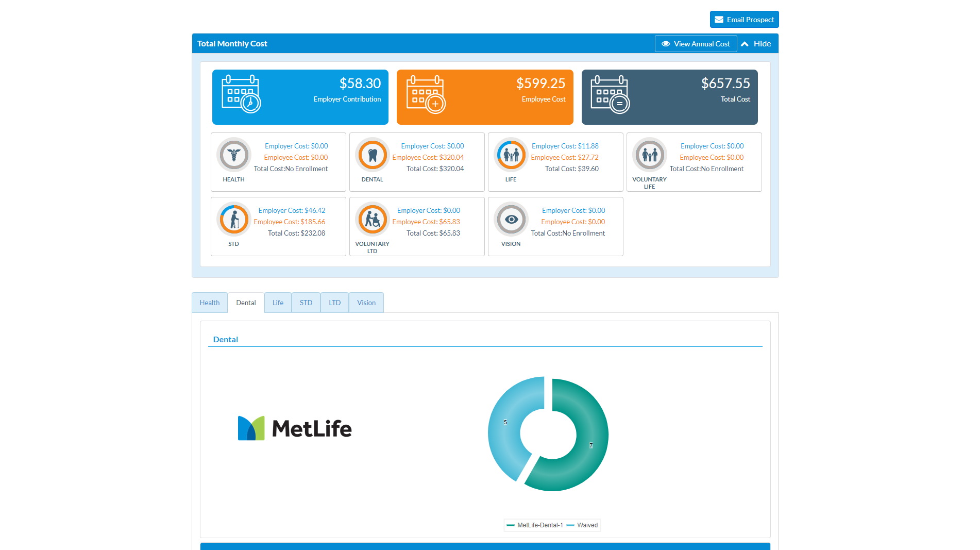
Task: Click Total Cost: $39.60 in Life card
Action: click(572, 169)
